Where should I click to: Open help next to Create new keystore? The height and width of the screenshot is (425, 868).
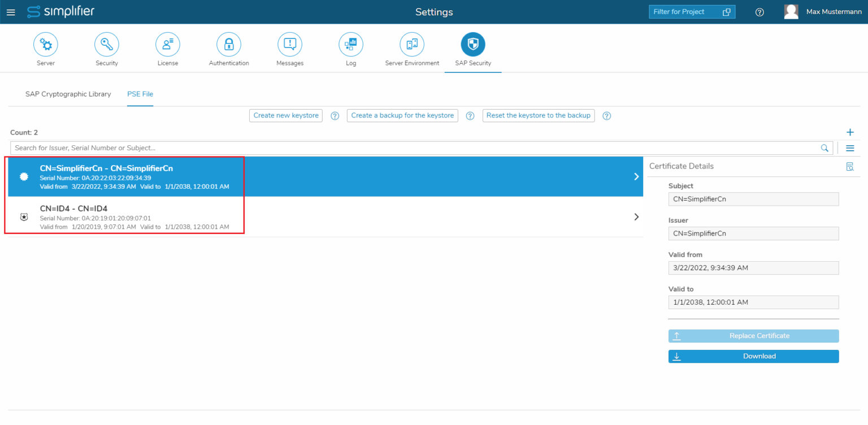(335, 115)
